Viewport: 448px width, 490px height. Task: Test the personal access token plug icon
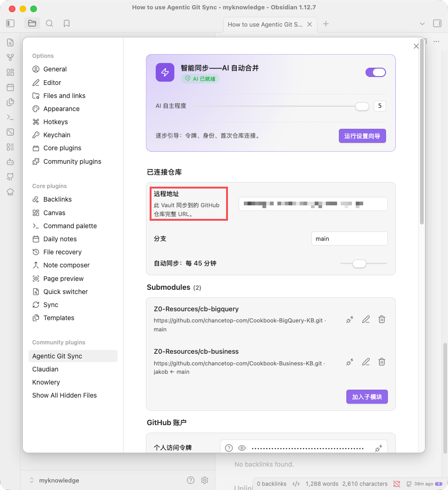click(379, 448)
